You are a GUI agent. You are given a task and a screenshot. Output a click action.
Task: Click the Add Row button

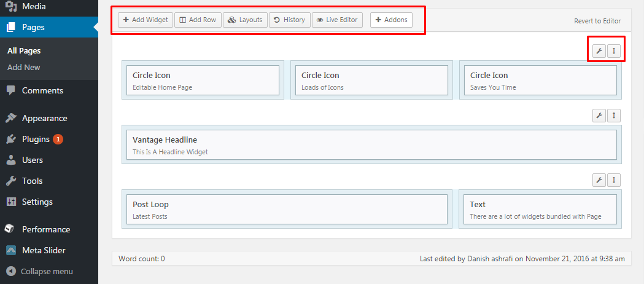[x=198, y=20]
